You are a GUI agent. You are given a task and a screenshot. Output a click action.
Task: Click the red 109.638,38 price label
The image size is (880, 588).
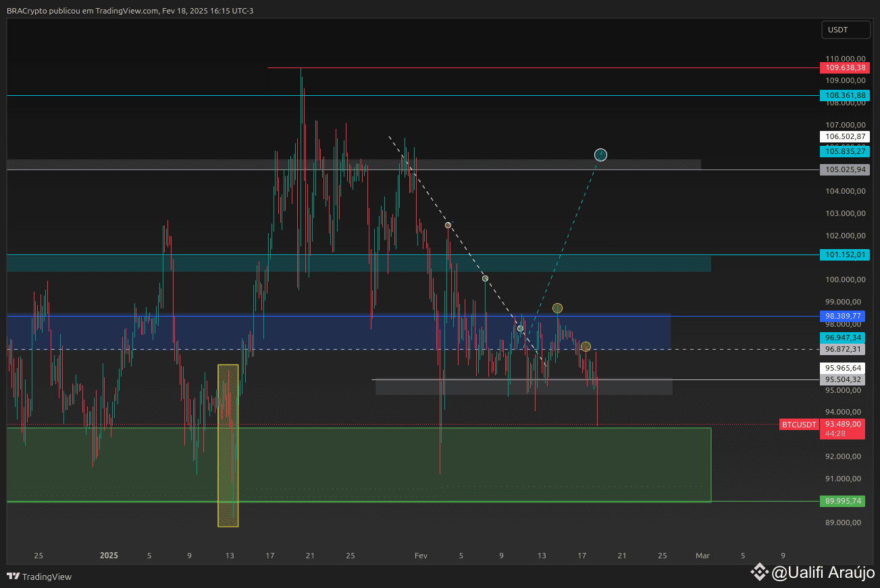pos(844,68)
